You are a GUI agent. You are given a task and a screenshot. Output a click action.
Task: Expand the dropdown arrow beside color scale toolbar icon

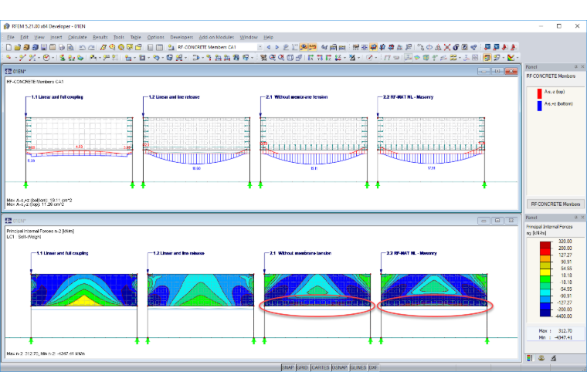coord(517,58)
